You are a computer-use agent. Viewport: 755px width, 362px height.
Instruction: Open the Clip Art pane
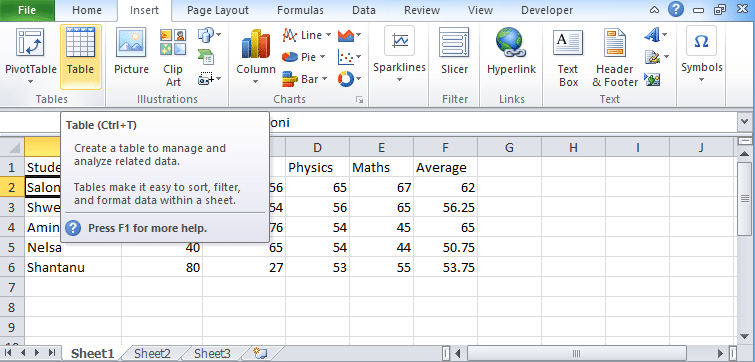173,57
